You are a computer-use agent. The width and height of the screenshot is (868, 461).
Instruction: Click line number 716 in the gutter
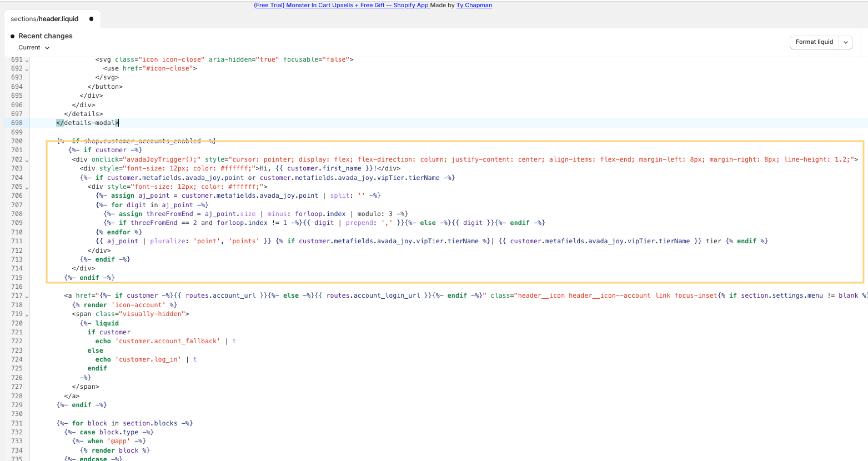pyautogui.click(x=17, y=287)
